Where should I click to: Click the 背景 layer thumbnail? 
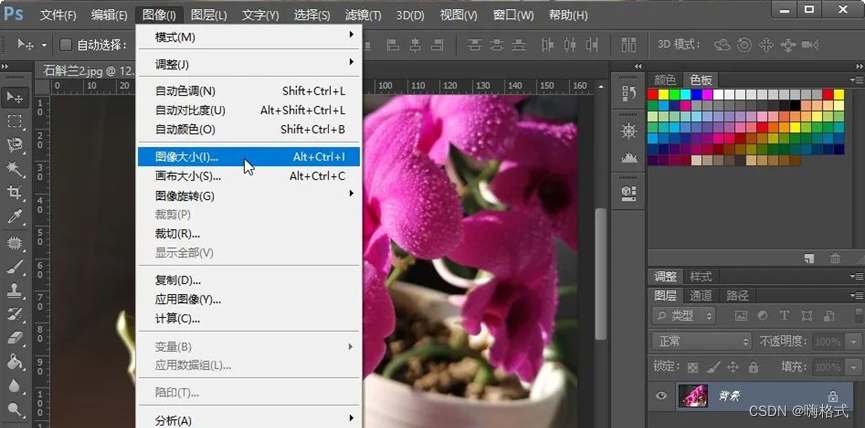[x=692, y=396]
